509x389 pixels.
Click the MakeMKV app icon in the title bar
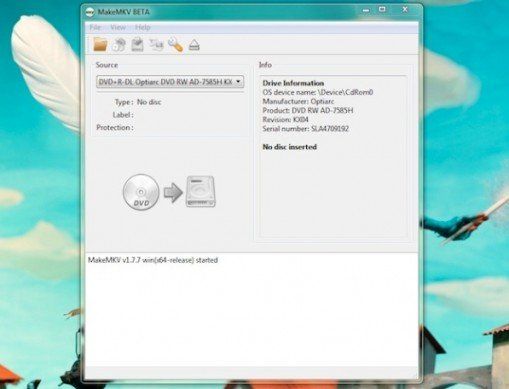point(90,12)
